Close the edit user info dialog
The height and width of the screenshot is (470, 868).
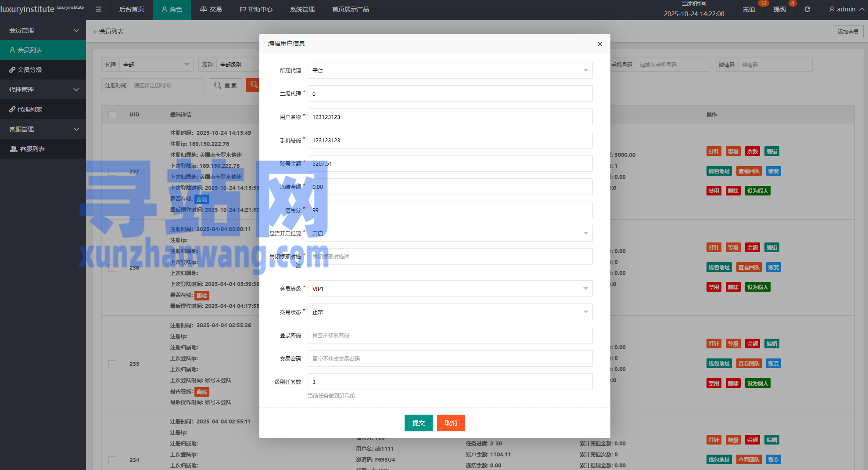599,44
